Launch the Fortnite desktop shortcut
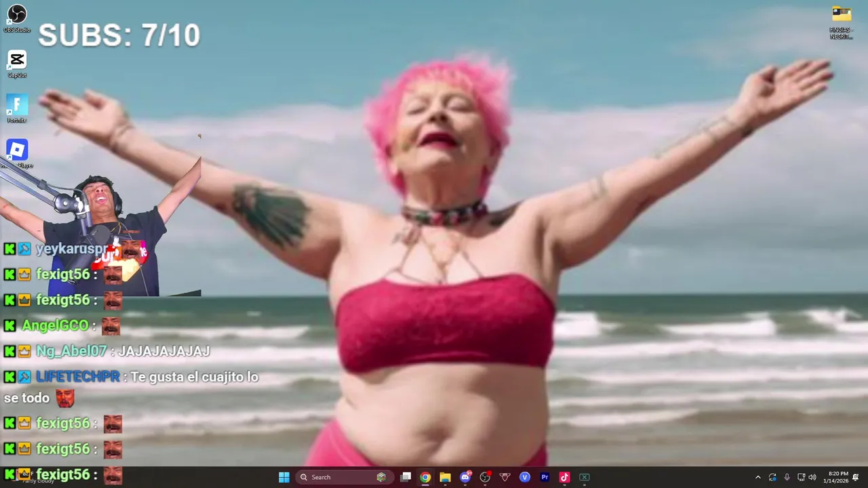The height and width of the screenshot is (488, 868). pyautogui.click(x=17, y=108)
